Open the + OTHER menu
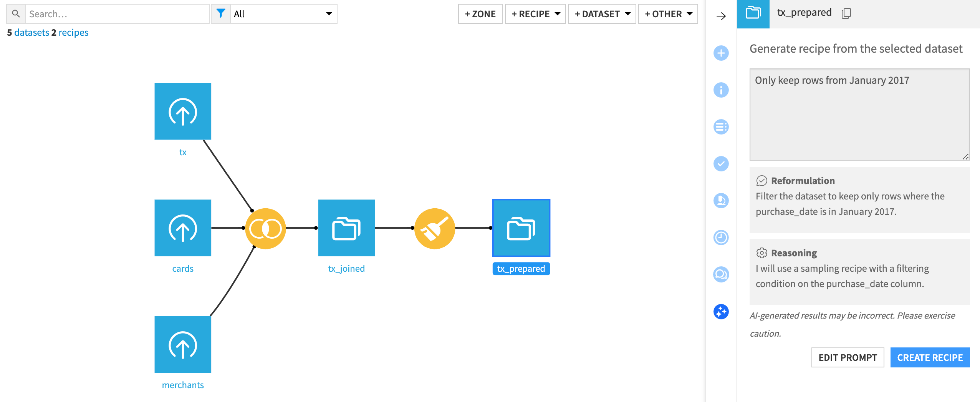The height and width of the screenshot is (402, 980). (x=668, y=14)
